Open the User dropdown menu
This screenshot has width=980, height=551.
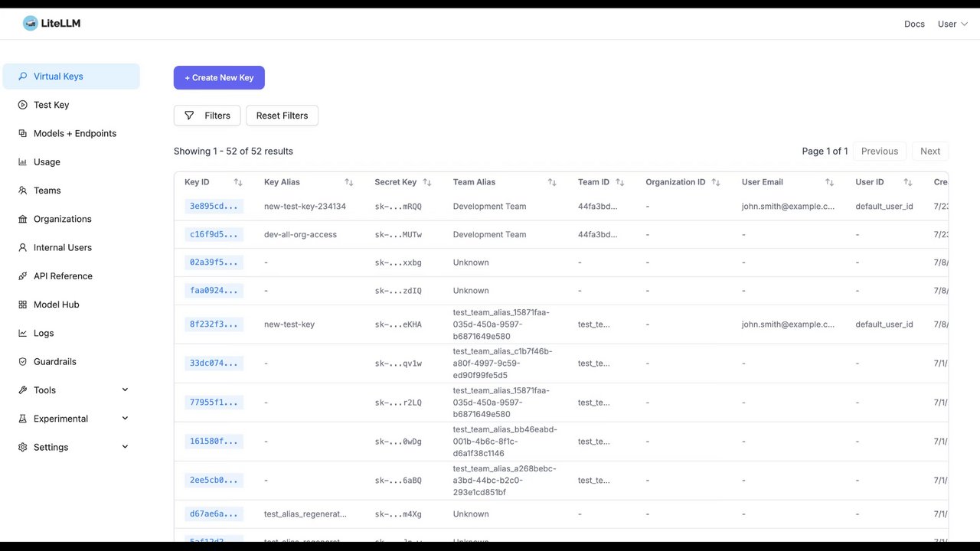[x=952, y=24]
